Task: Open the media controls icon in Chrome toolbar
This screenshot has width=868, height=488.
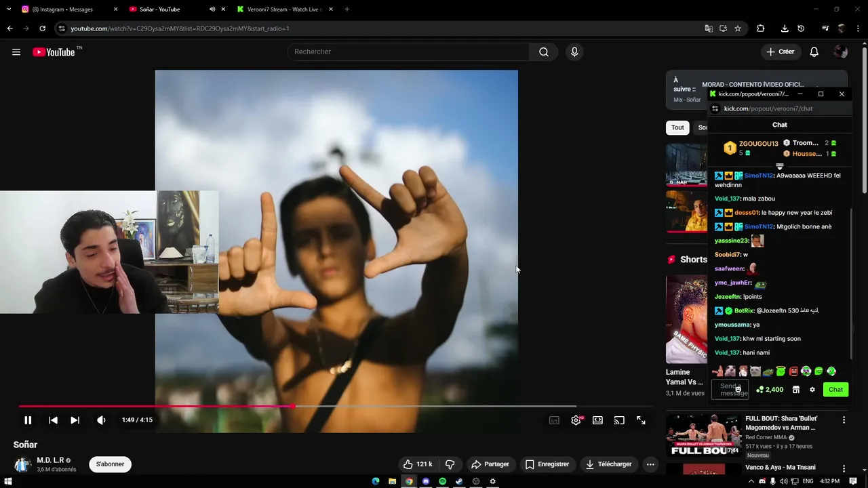Action: coord(825,28)
